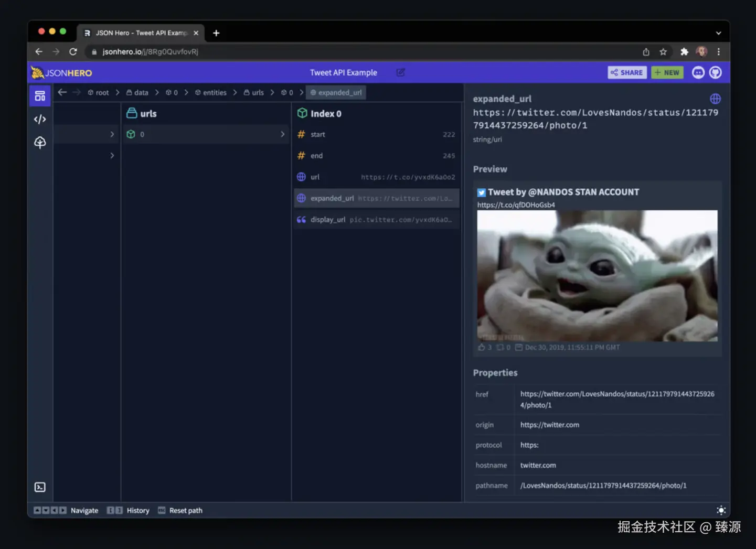756x549 pixels.
Task: Click the full expanded_url value text
Action: (595, 119)
